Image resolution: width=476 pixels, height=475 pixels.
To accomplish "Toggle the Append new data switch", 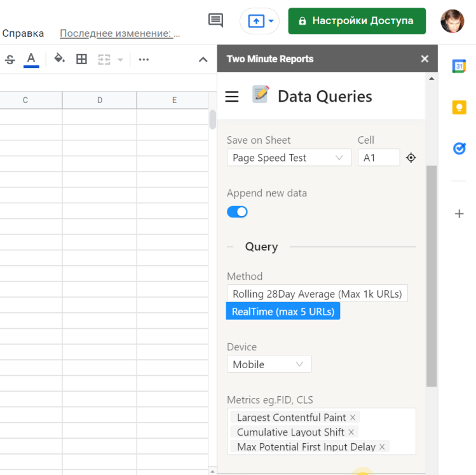I will (237, 212).
